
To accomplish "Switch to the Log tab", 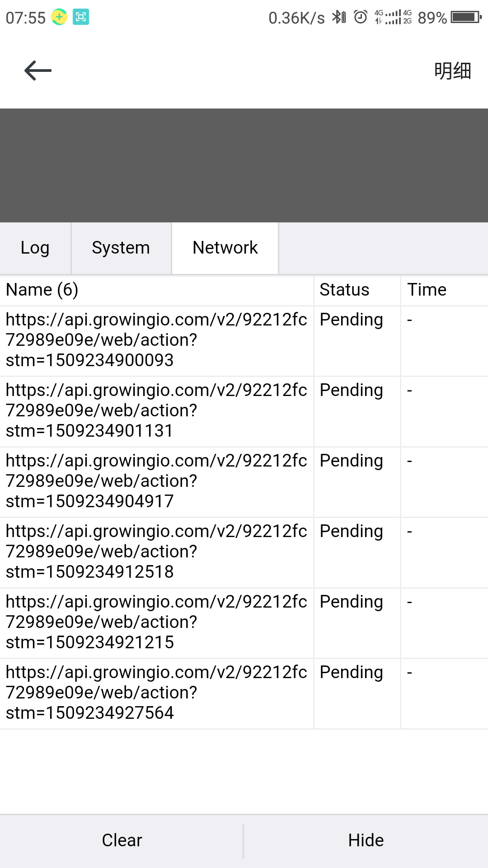I will pos(35,248).
